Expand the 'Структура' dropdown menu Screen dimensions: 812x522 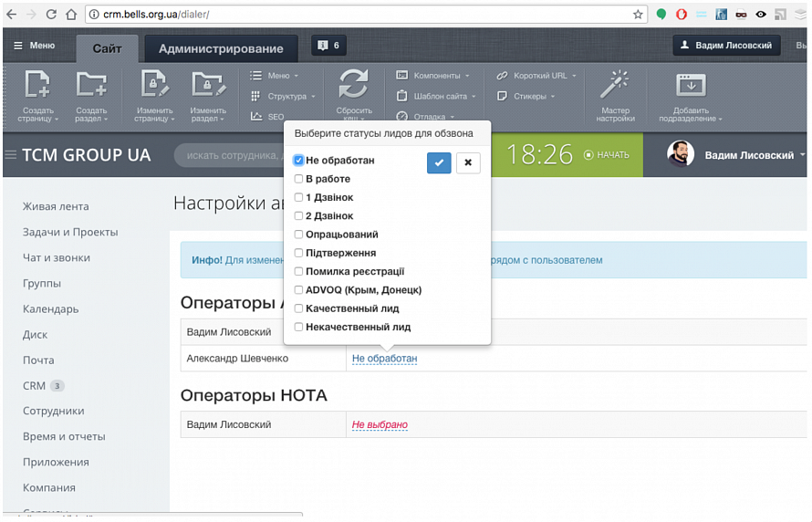click(x=283, y=97)
